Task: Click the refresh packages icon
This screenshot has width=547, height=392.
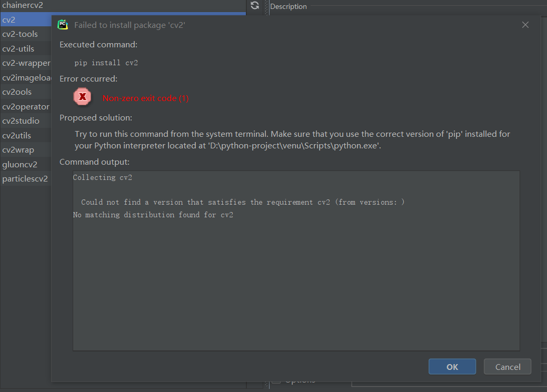Action: 255,5
